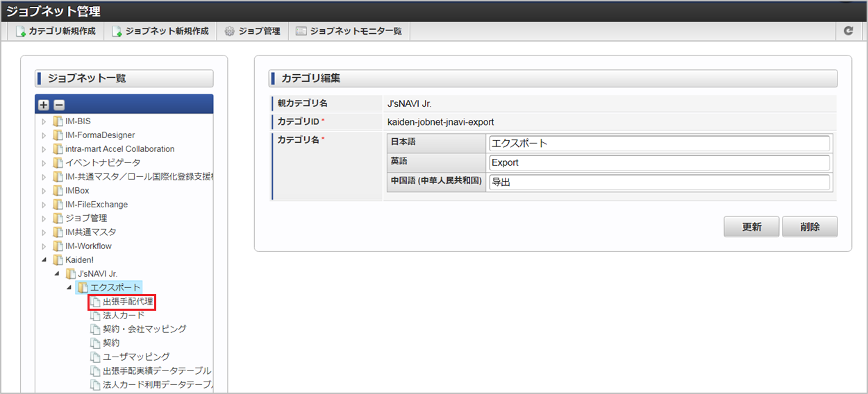Select the IM-BIS tree item
This screenshot has width=868, height=394.
point(78,121)
